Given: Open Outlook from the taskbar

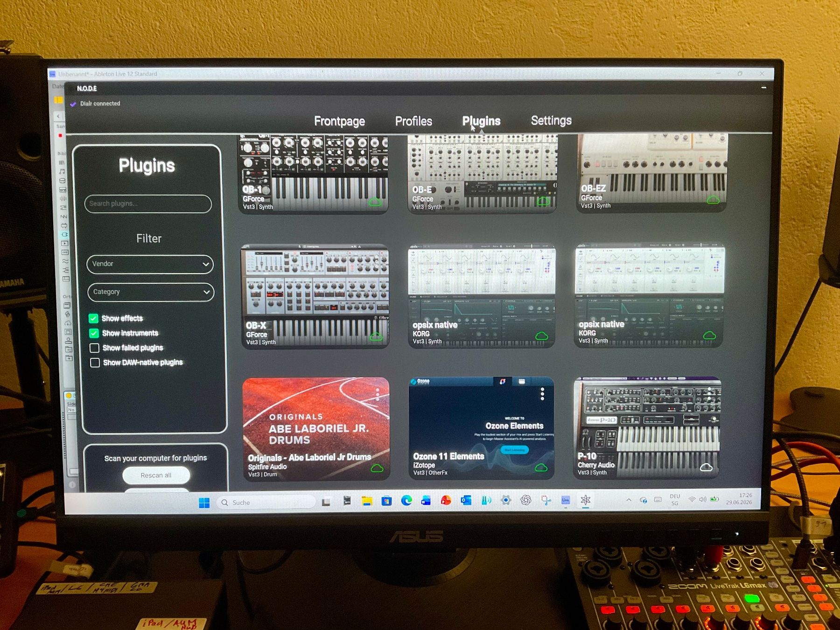Looking at the screenshot, I should point(466,500).
